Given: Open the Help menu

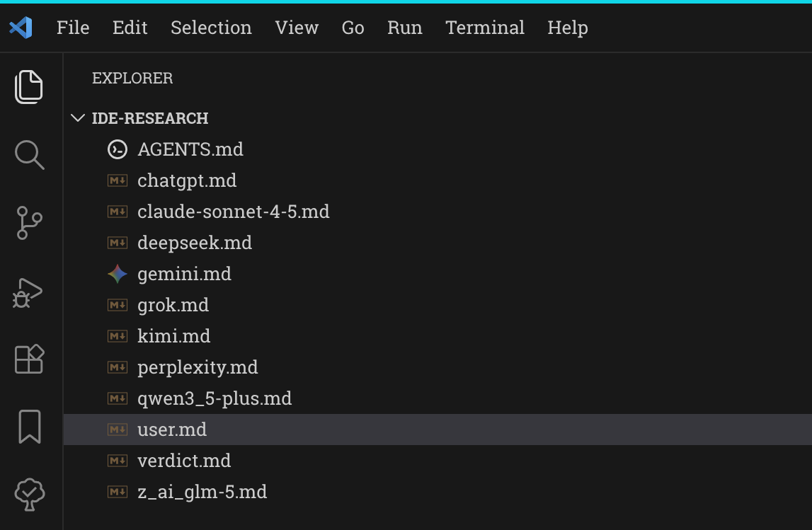Looking at the screenshot, I should 568,28.
